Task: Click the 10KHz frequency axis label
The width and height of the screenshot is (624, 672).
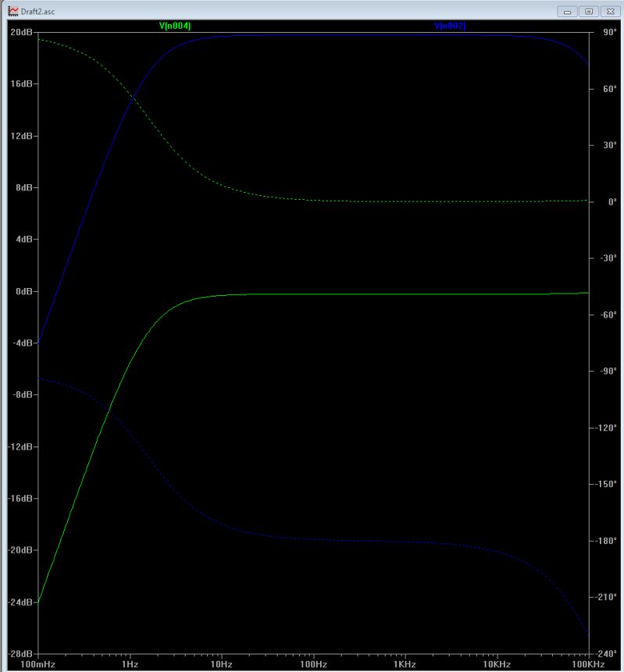Action: coord(497,664)
